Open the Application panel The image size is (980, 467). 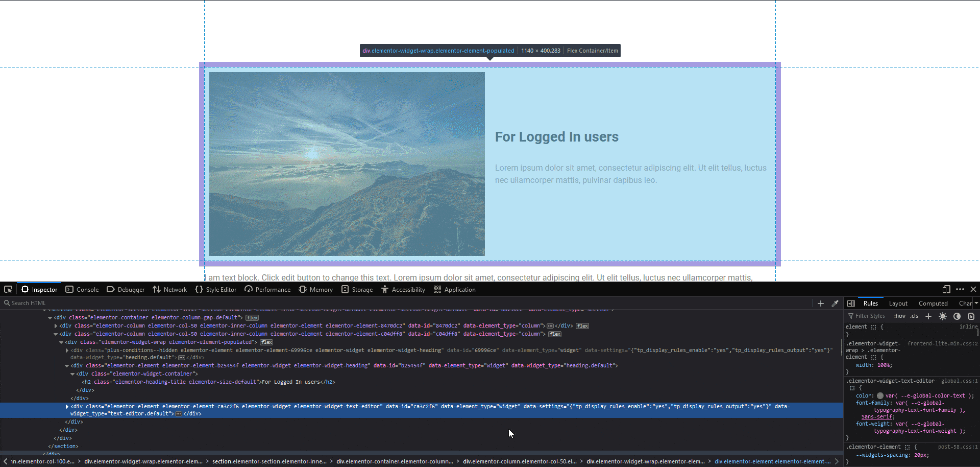[455, 290]
